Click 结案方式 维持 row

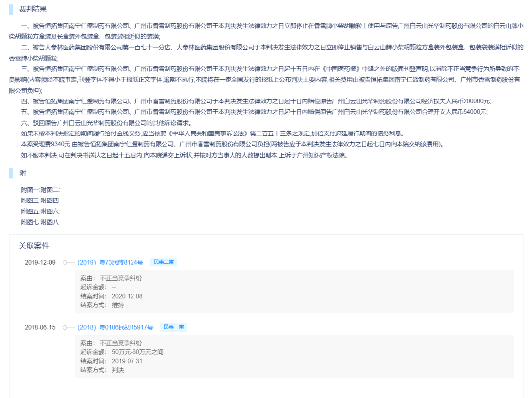click(x=102, y=305)
